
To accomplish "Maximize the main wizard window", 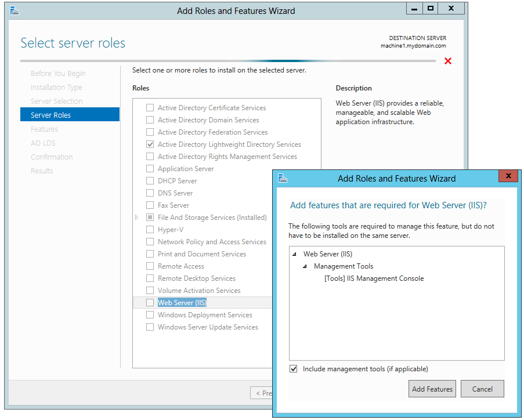I will (x=430, y=8).
